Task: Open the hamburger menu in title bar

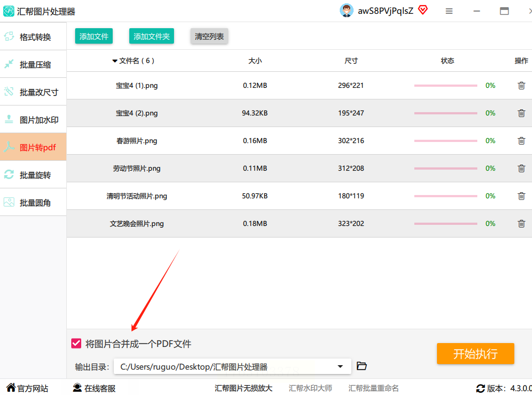Action: pyautogui.click(x=449, y=11)
